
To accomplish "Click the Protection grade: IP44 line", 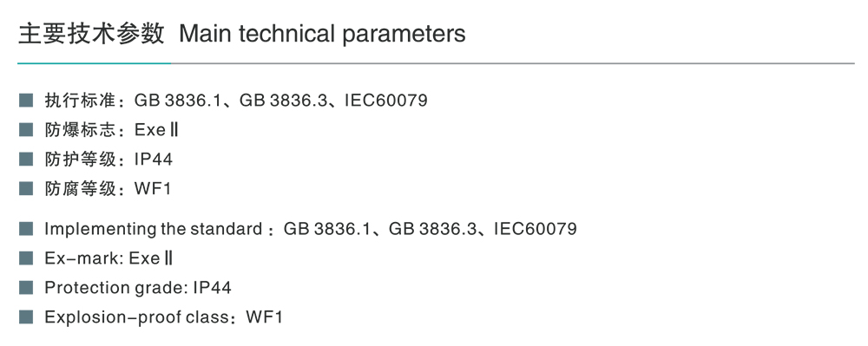I will [x=138, y=287].
